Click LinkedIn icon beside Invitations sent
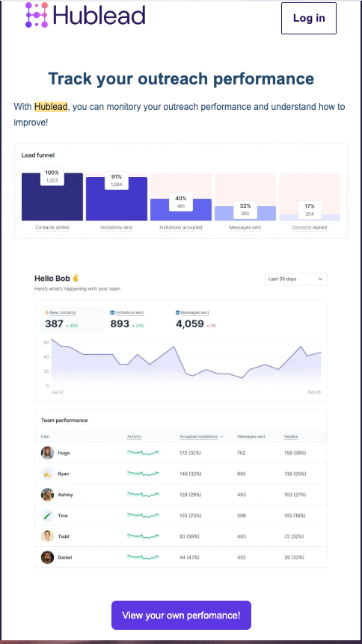Screen dimensions: 362x644 click(x=112, y=312)
